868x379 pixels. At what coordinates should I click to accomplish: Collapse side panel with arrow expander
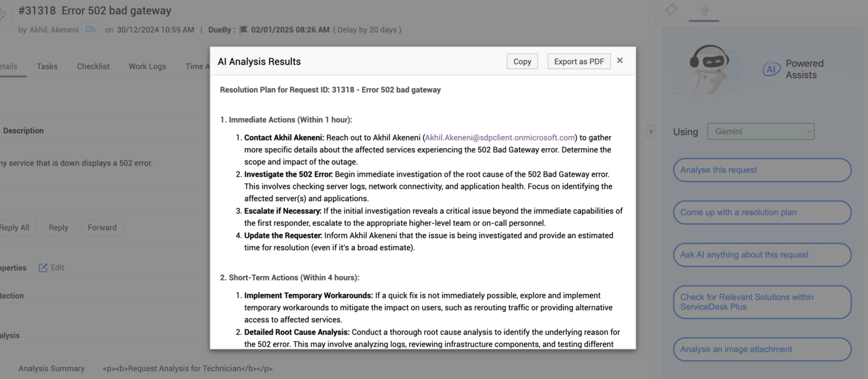pos(651,131)
